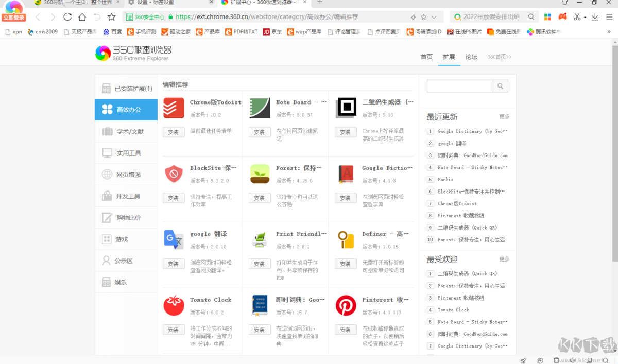
Task: Select the 开发工具 category
Action: 126,196
